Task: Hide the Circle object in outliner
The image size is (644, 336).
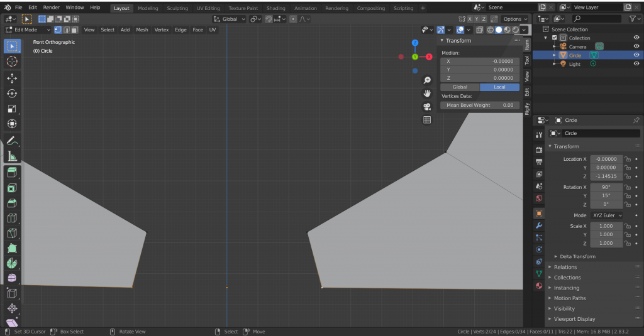Action: coord(636,55)
